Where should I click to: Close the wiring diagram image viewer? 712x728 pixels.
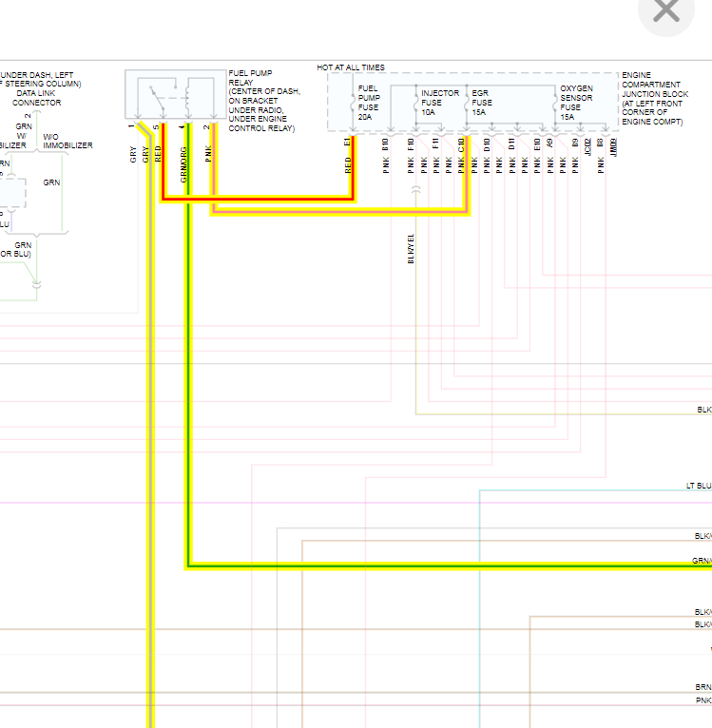666,11
